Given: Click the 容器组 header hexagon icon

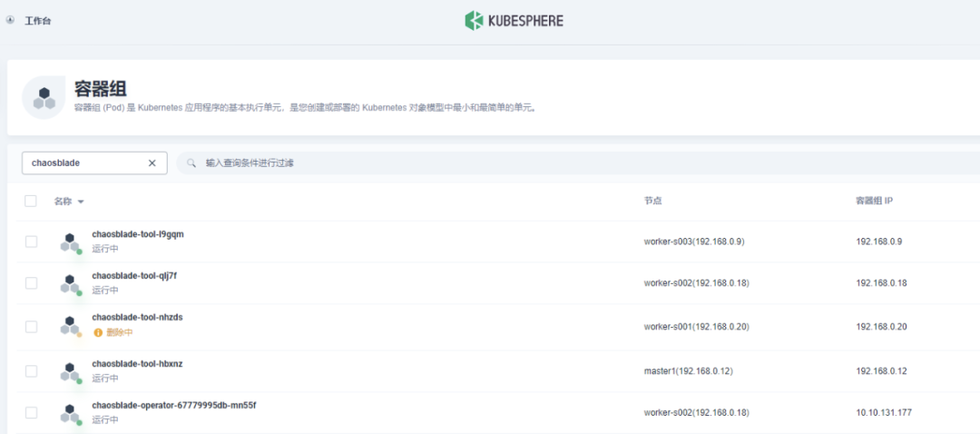Looking at the screenshot, I should (x=44, y=97).
